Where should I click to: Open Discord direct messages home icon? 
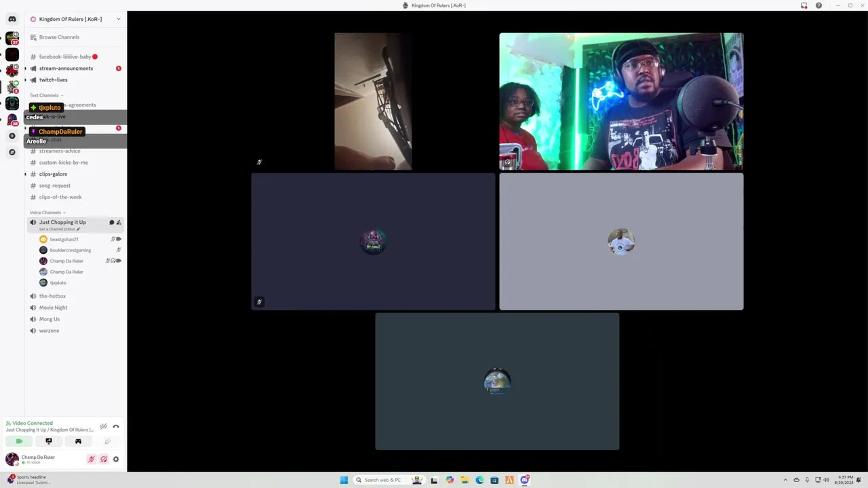click(x=12, y=19)
